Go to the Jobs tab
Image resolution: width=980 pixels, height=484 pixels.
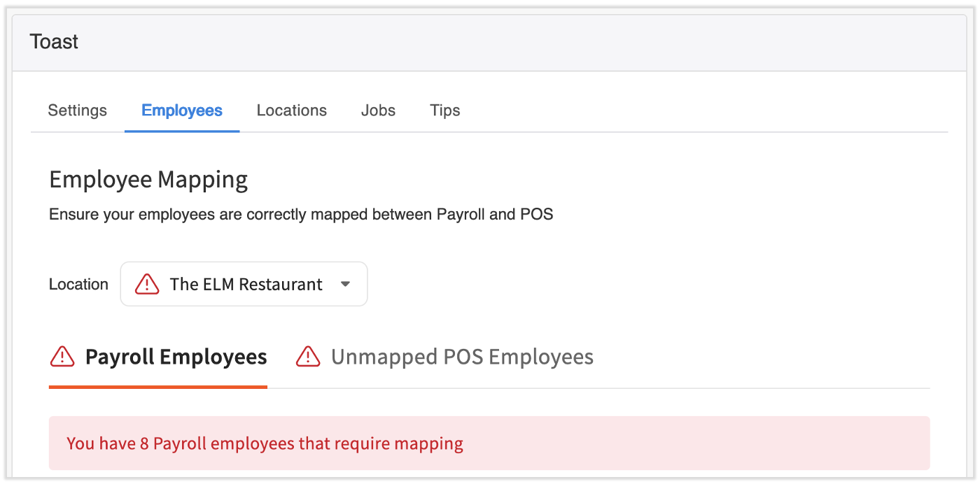click(x=378, y=110)
